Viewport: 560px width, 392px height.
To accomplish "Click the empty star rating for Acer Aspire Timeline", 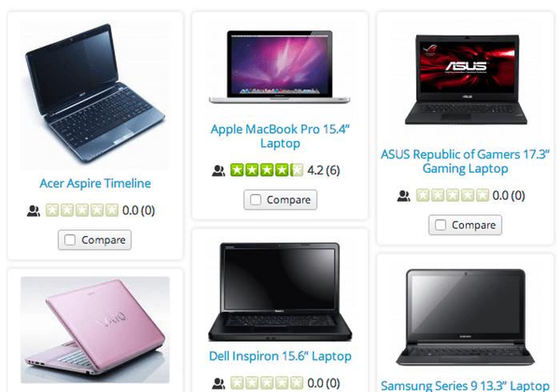I will 82,210.
